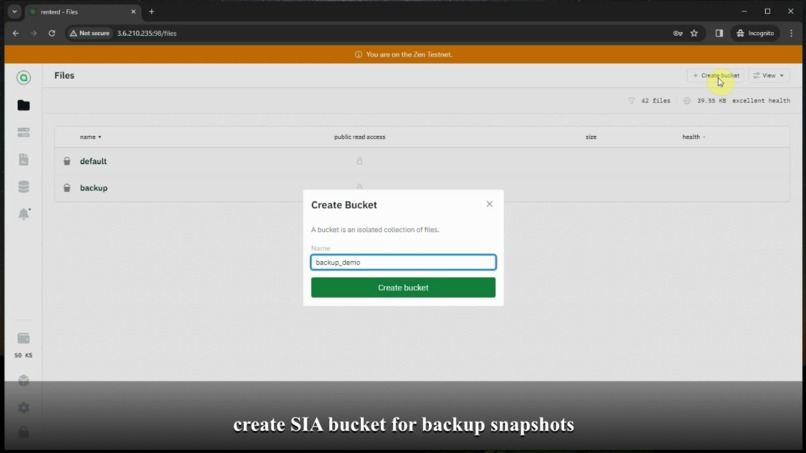Screen dimensions: 806x453
Task: Open the Alerts bell sidebar icon
Action: (x=24, y=214)
